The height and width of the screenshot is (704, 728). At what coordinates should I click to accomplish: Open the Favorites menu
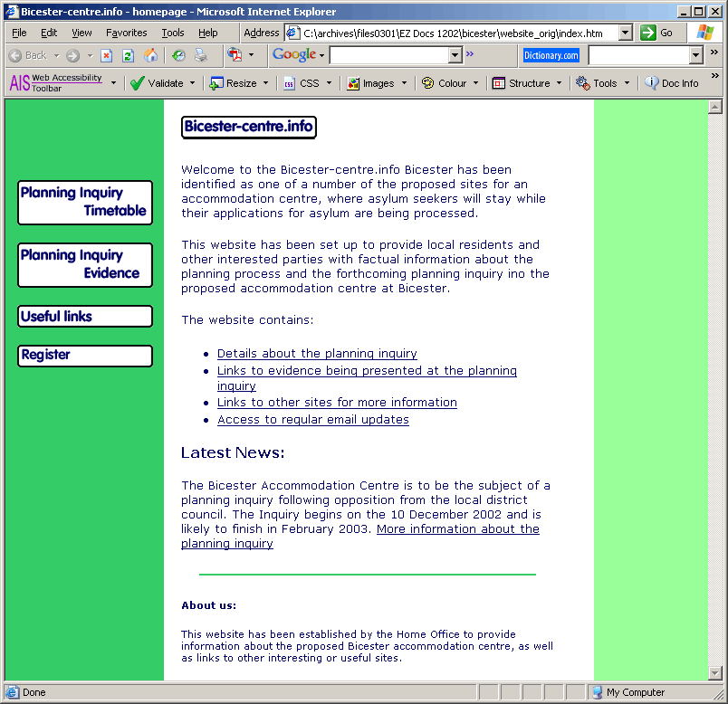pyautogui.click(x=126, y=33)
